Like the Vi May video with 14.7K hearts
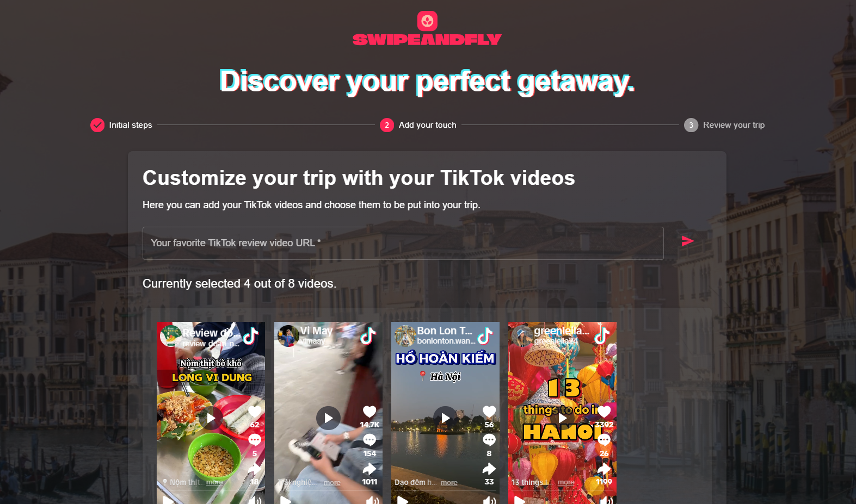The image size is (856, 504). coord(370,412)
